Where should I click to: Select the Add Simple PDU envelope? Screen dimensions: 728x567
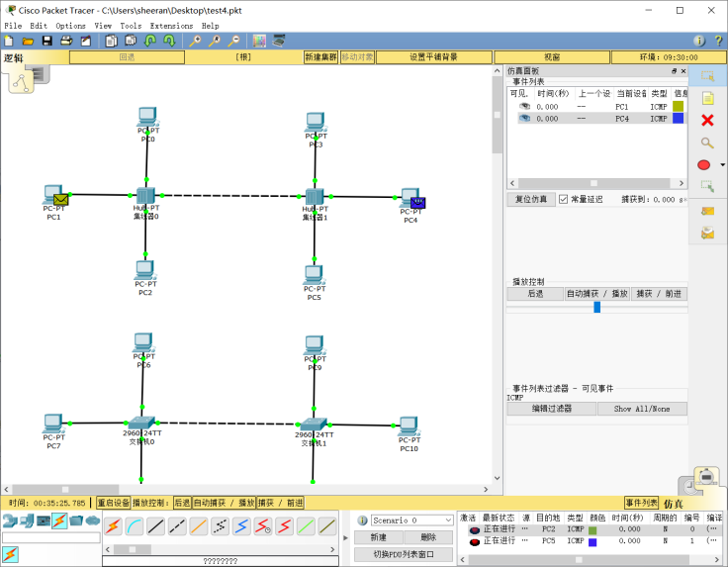click(707, 212)
